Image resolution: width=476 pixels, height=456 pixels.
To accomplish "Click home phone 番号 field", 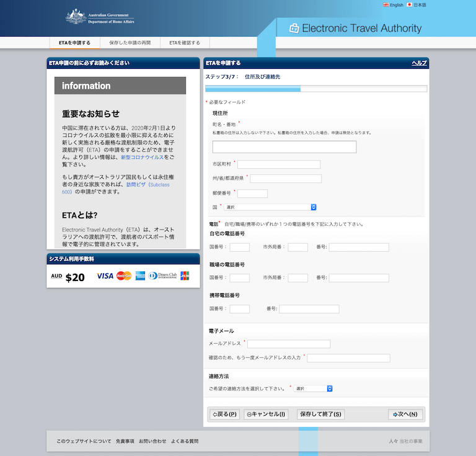I will [x=359, y=248].
